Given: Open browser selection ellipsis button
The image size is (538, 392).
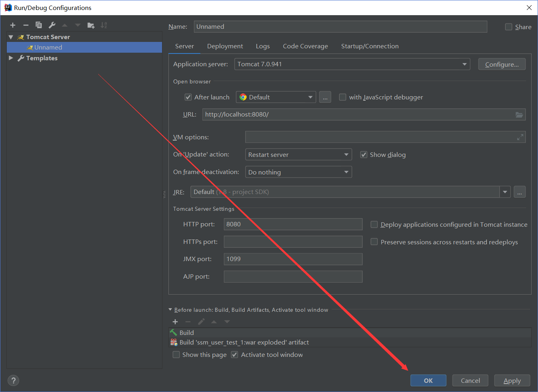Looking at the screenshot, I should point(325,97).
